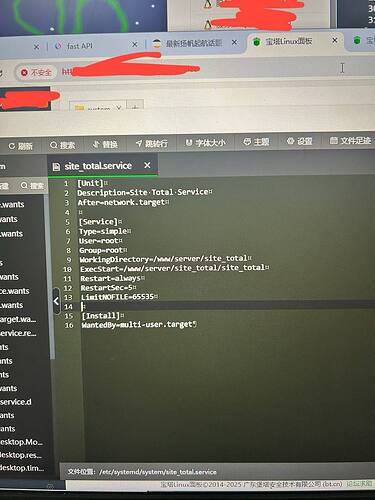375x500 pixels.
Task: Click the After=network.target line
Action: click(x=121, y=202)
